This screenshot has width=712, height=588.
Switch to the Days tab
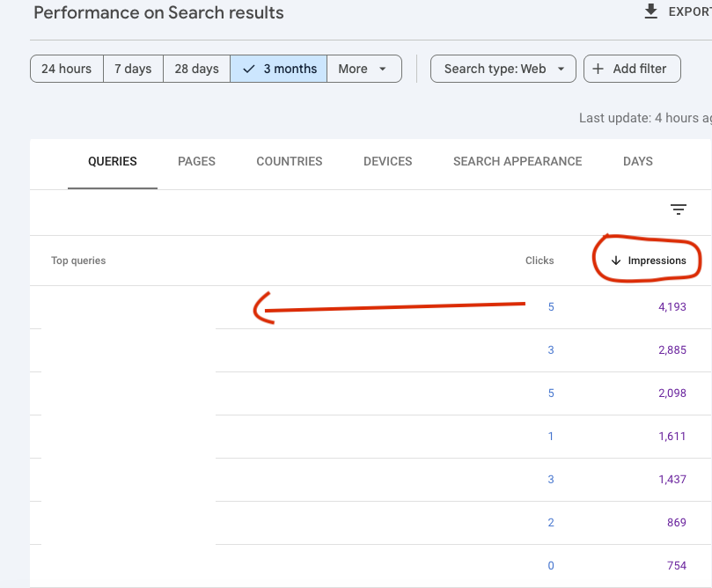(638, 161)
